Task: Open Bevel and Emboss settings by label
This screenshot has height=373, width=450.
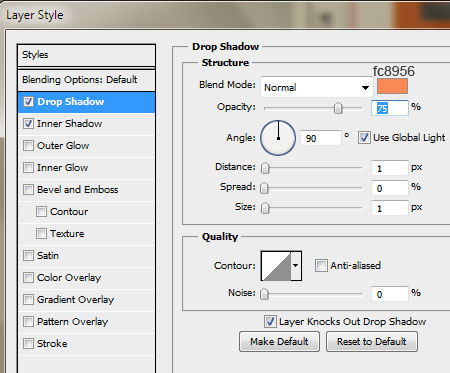Action: tap(78, 190)
